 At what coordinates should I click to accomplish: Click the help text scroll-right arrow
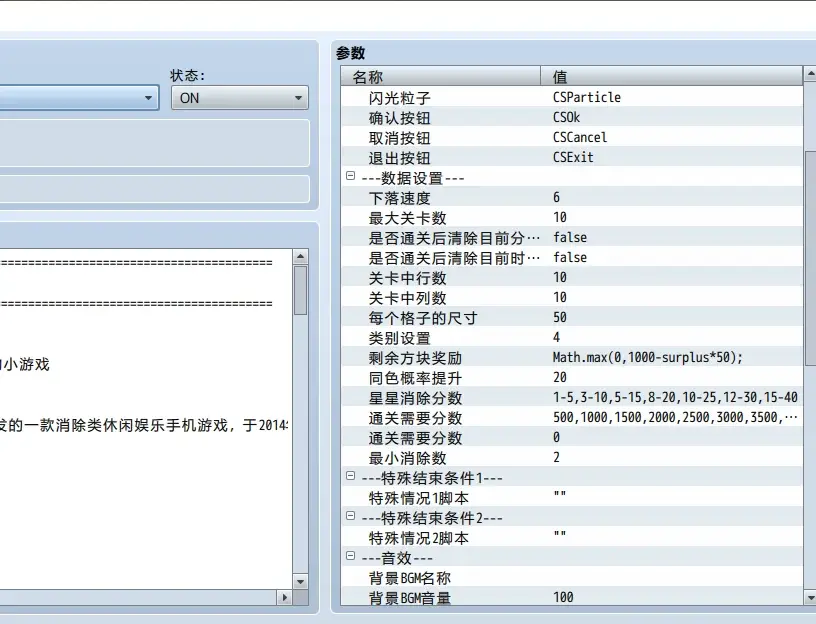[x=284, y=597]
